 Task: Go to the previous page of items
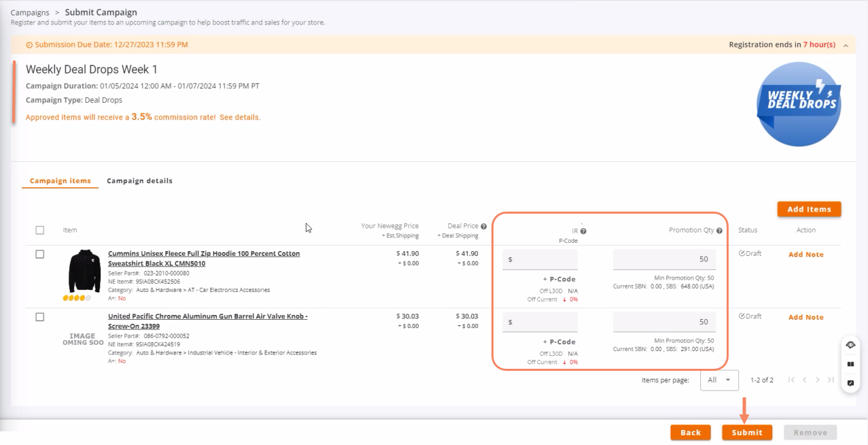(x=805, y=380)
